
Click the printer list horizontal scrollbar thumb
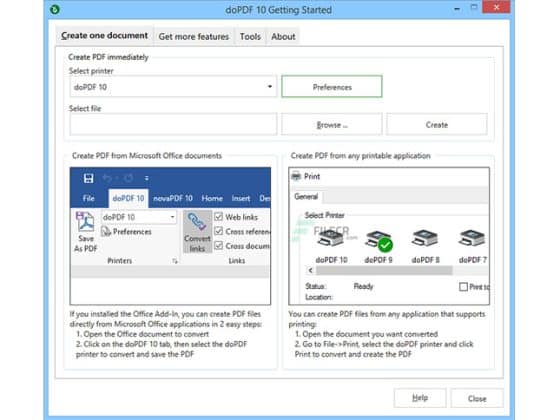click(384, 270)
